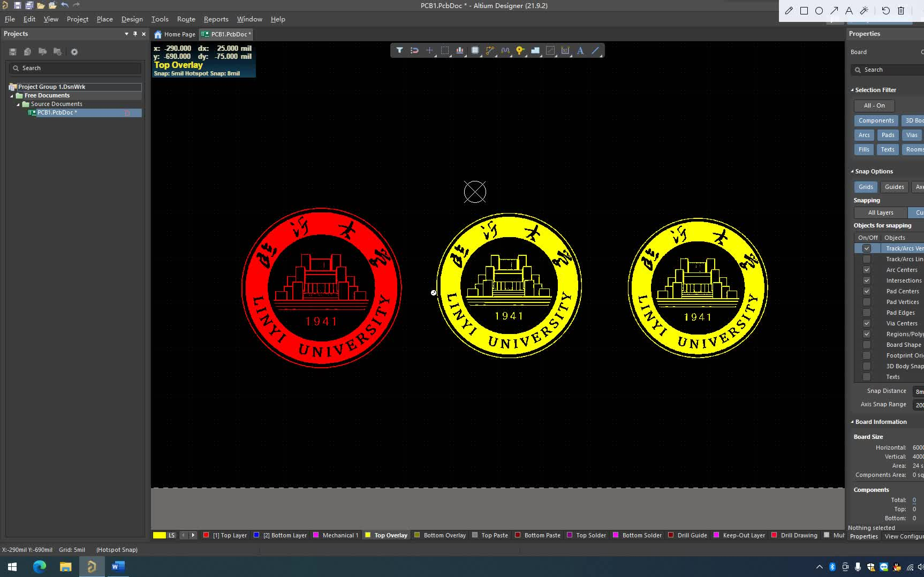The image size is (924, 577).
Task: Click the All - On filter button
Action: click(x=874, y=105)
